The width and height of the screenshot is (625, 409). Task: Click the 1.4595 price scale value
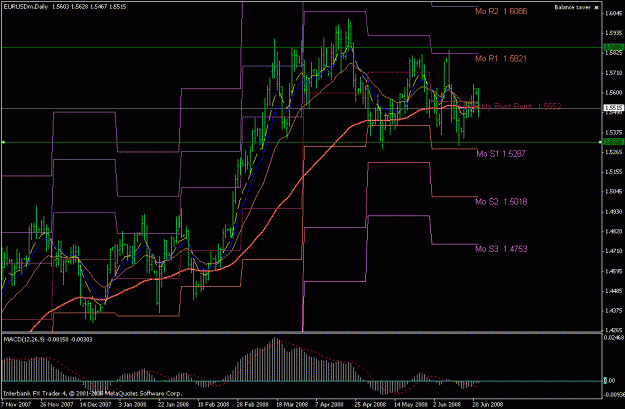613,271
